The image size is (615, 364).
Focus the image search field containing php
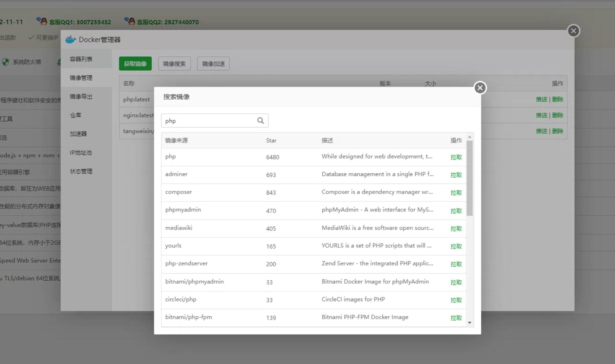click(214, 120)
